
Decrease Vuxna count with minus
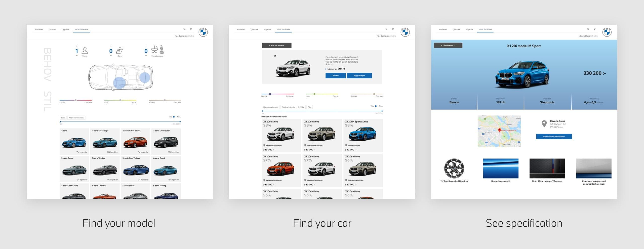(77, 55)
